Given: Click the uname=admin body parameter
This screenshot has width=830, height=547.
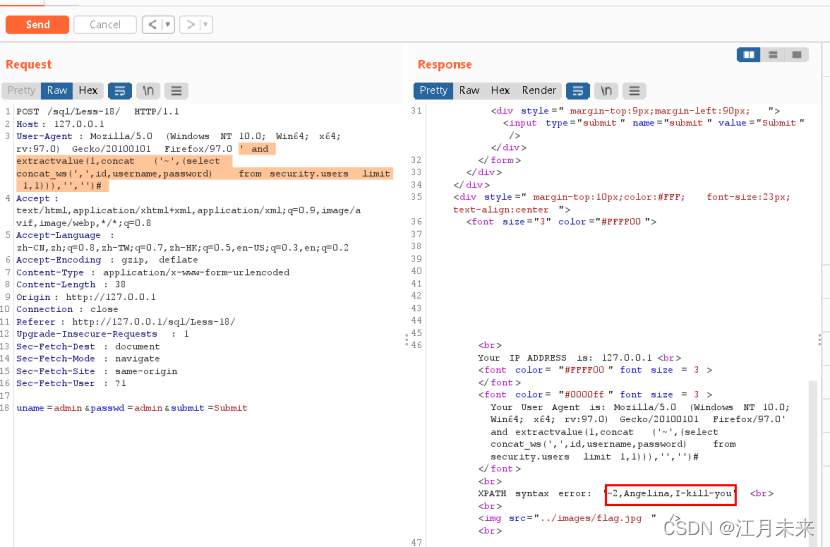Looking at the screenshot, I should coord(49,408).
